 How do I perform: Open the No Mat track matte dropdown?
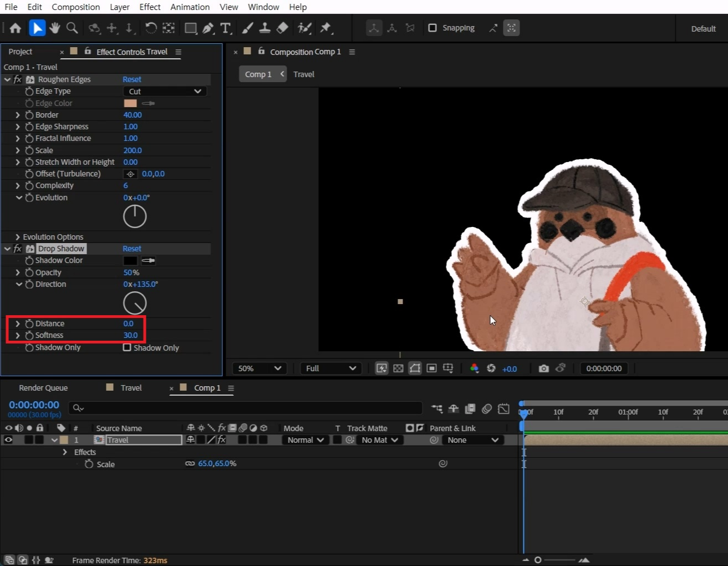coord(379,440)
